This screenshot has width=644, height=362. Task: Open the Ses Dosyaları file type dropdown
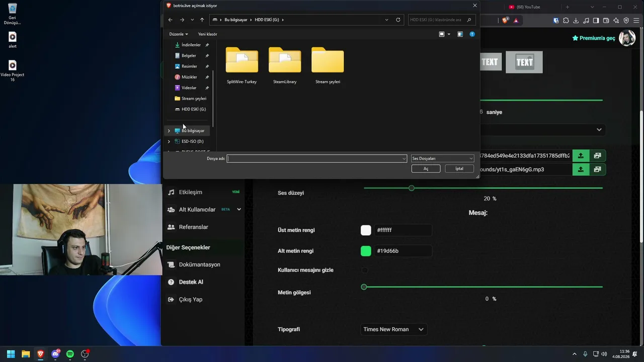pos(442,158)
